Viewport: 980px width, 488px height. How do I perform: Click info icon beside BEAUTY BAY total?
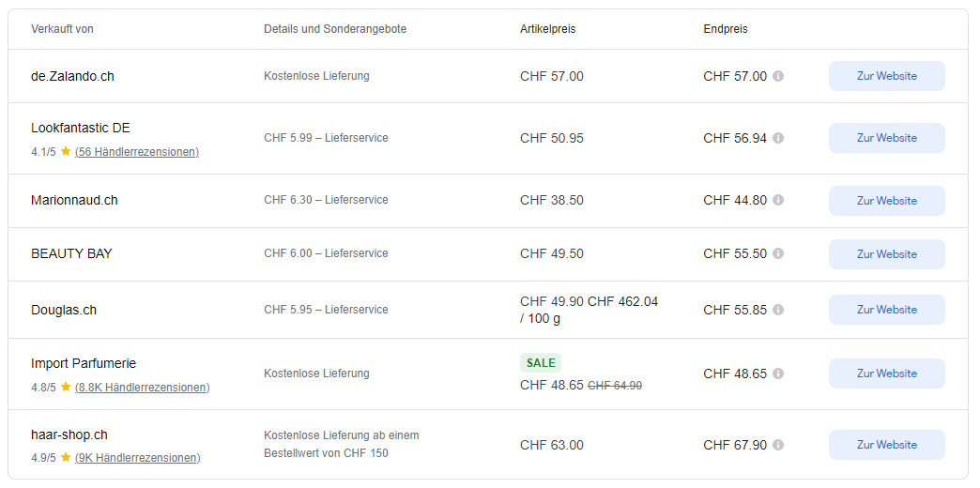pos(778,253)
